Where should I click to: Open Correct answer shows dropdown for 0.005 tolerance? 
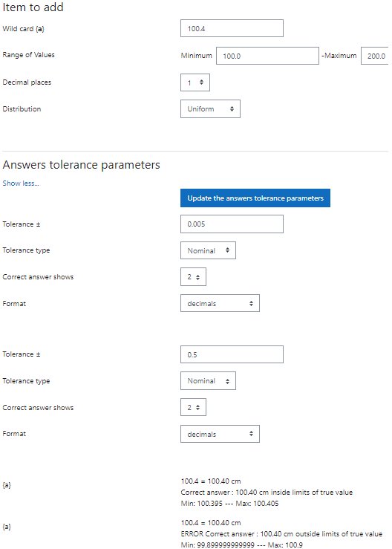click(x=193, y=277)
